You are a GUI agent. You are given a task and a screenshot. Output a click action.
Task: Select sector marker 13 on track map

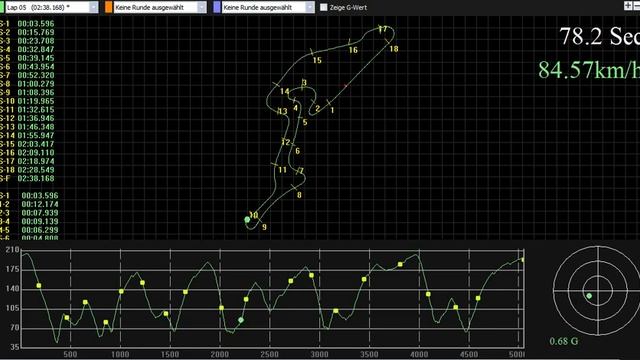pyautogui.click(x=282, y=111)
